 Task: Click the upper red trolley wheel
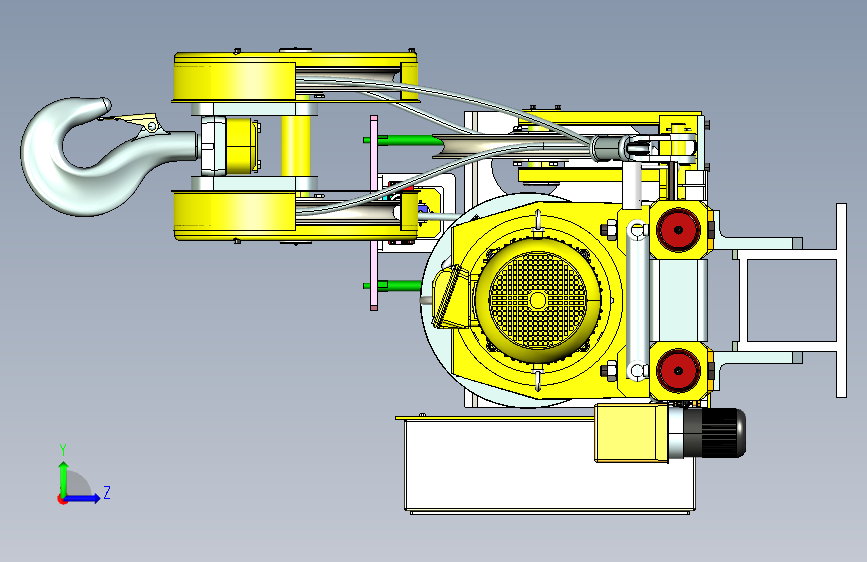click(x=678, y=230)
